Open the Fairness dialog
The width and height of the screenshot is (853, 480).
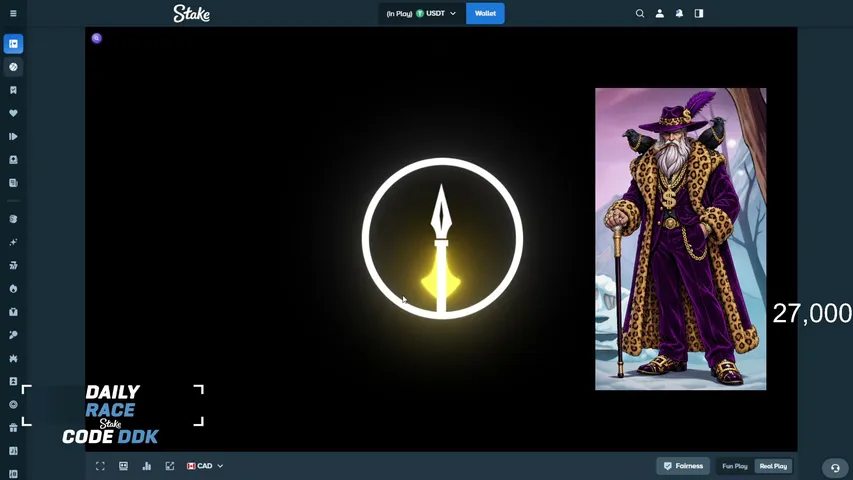pos(683,466)
